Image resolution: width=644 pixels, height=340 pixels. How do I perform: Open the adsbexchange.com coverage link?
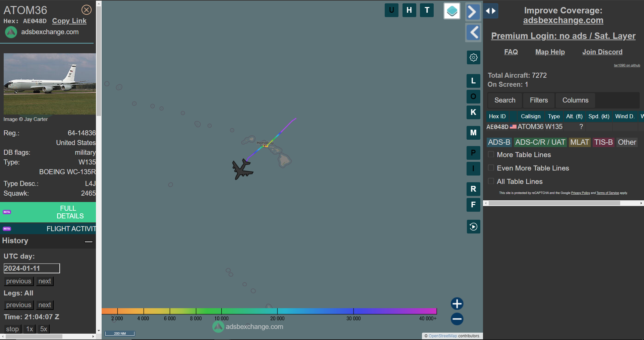click(x=563, y=20)
